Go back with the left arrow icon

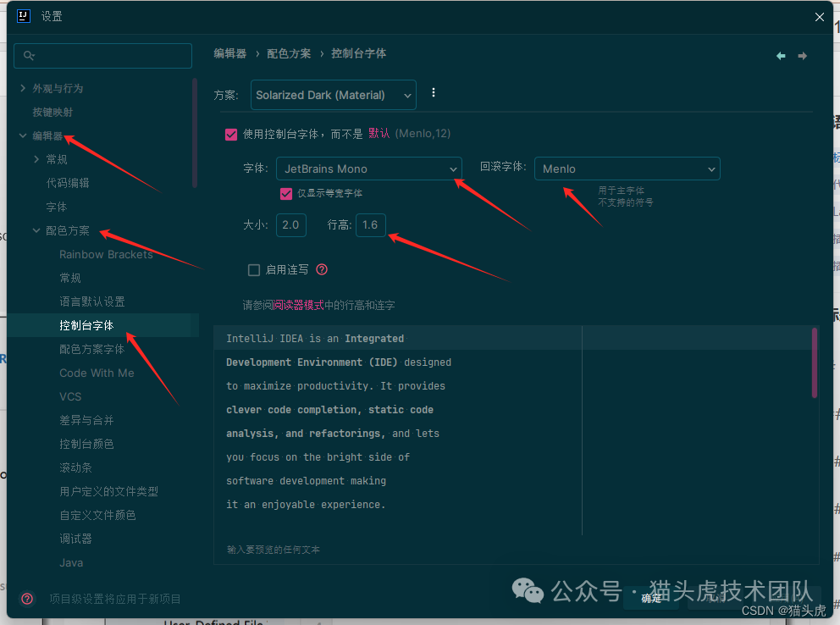pyautogui.click(x=781, y=56)
